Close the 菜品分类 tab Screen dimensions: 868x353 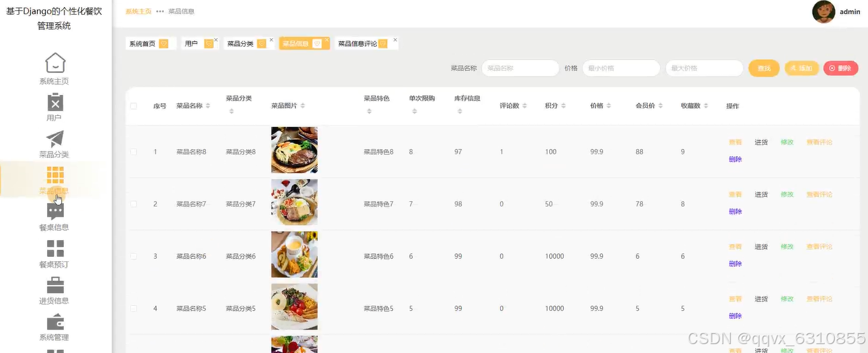point(271,40)
